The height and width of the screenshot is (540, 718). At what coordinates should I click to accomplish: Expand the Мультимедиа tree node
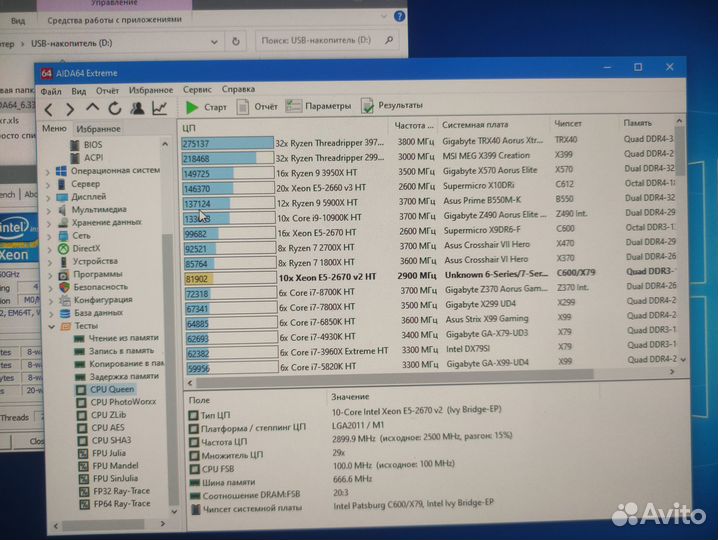pyautogui.click(x=49, y=211)
